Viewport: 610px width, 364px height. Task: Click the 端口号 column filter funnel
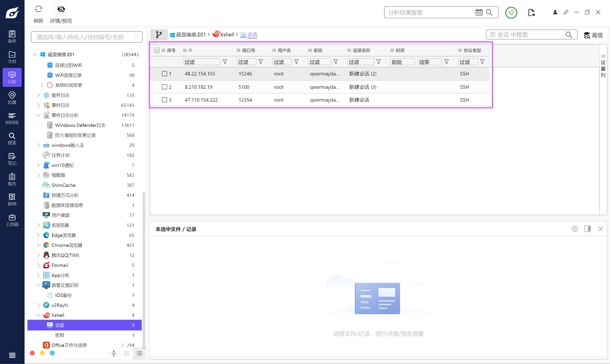point(260,62)
